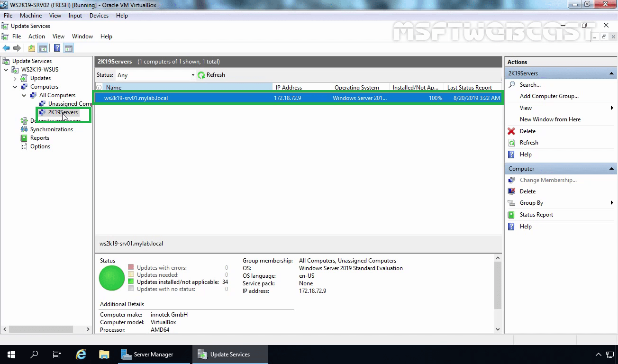
Task: Open VirtualBox Machine menu
Action: [x=31, y=16]
